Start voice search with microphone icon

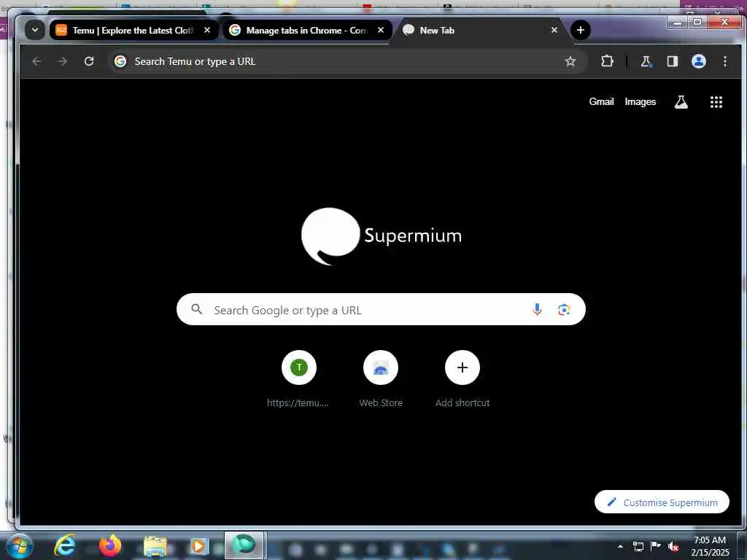[537, 309]
